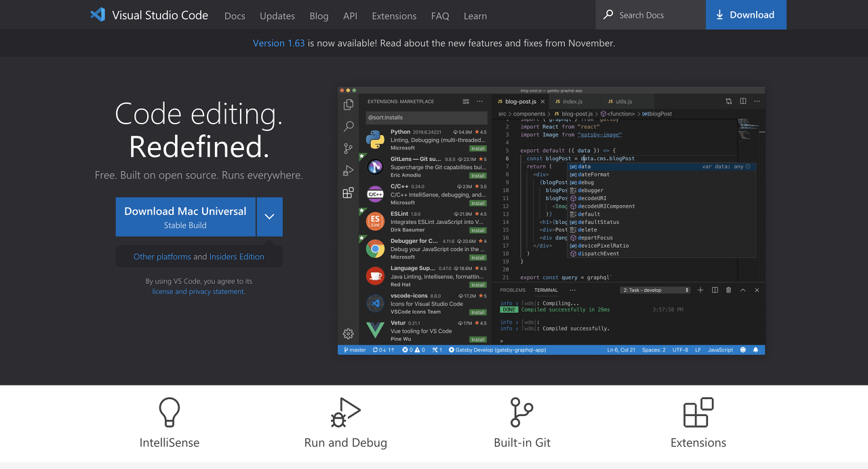
Task: Click the C/C++ extension logo
Action: pos(375,194)
